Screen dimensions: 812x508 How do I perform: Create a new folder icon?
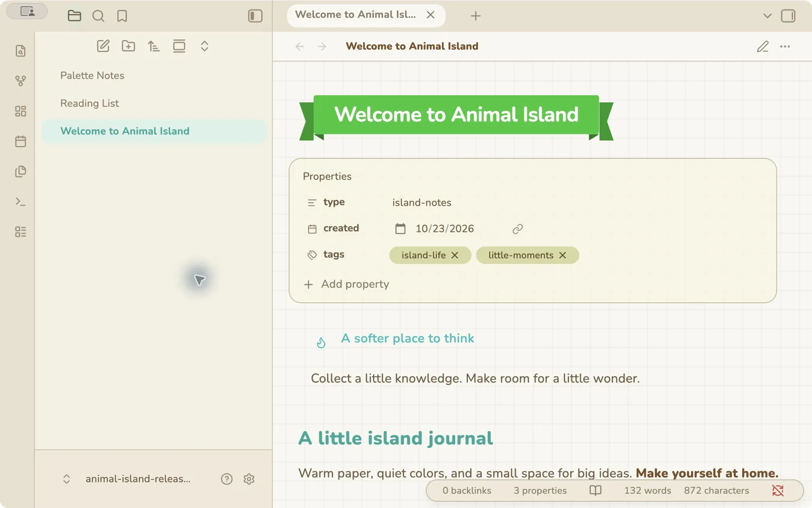(128, 46)
